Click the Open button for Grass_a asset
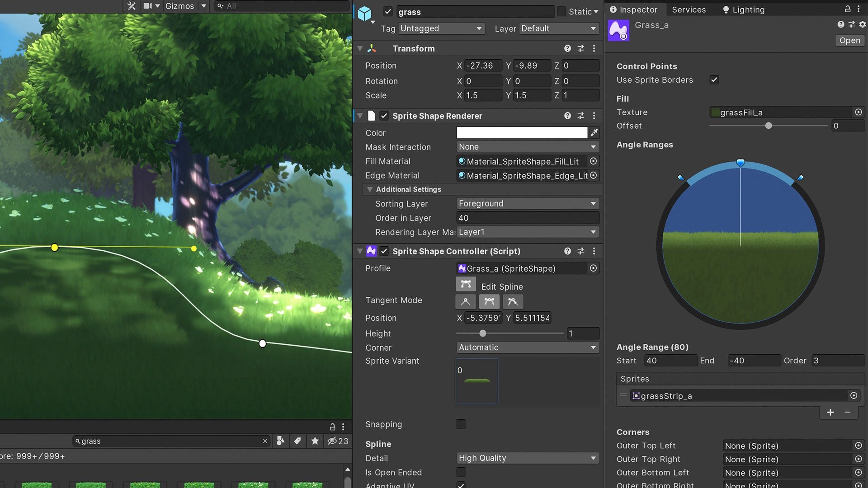The image size is (868, 488). click(849, 40)
